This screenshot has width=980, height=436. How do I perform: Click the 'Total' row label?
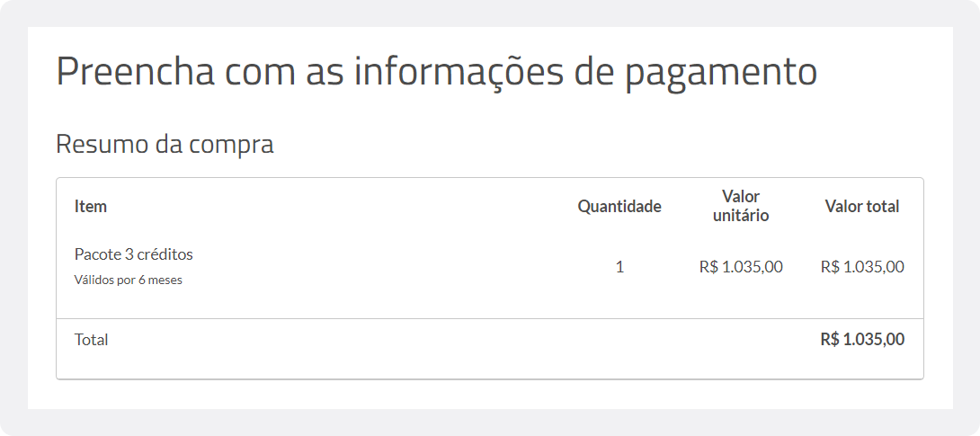[91, 340]
